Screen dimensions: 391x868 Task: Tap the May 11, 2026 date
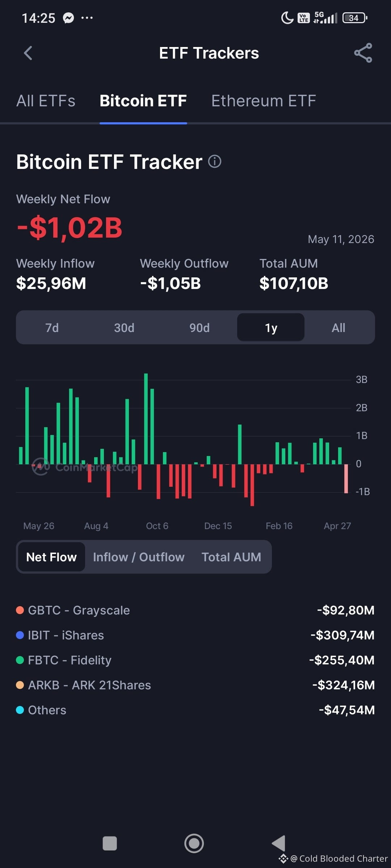341,239
